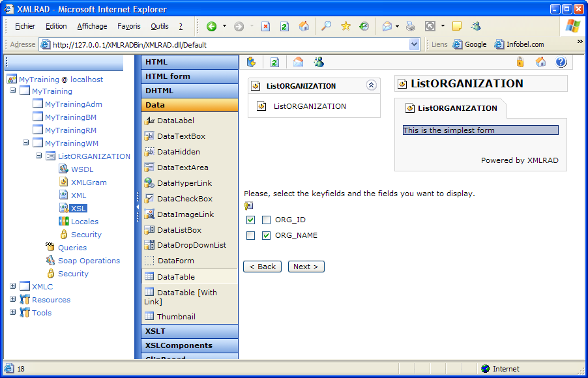588x378 pixels.
Task: Click the < Back button
Action: pos(262,267)
